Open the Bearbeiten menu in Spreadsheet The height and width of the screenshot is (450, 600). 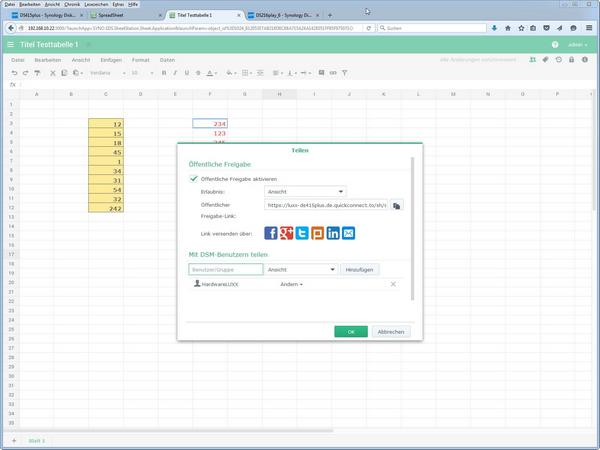point(47,60)
